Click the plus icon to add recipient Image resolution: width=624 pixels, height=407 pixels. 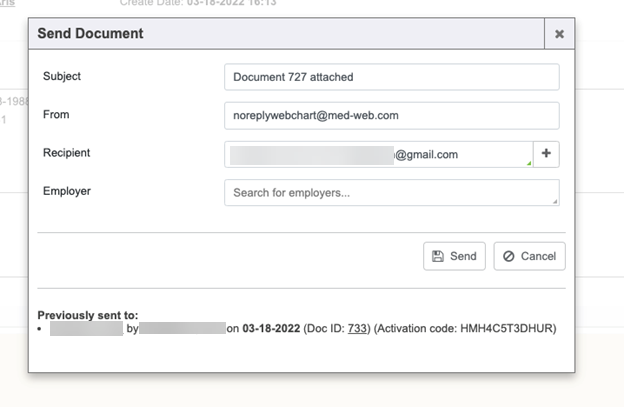[x=546, y=154]
